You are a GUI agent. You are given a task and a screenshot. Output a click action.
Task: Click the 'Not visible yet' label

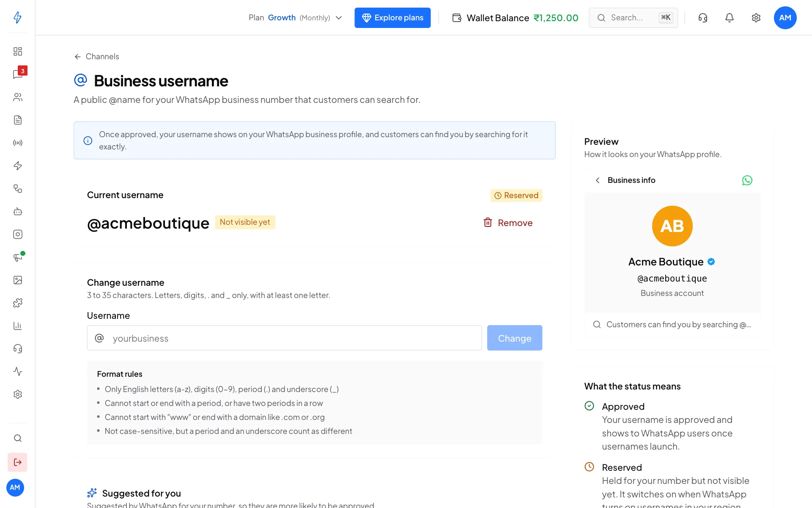pyautogui.click(x=245, y=222)
